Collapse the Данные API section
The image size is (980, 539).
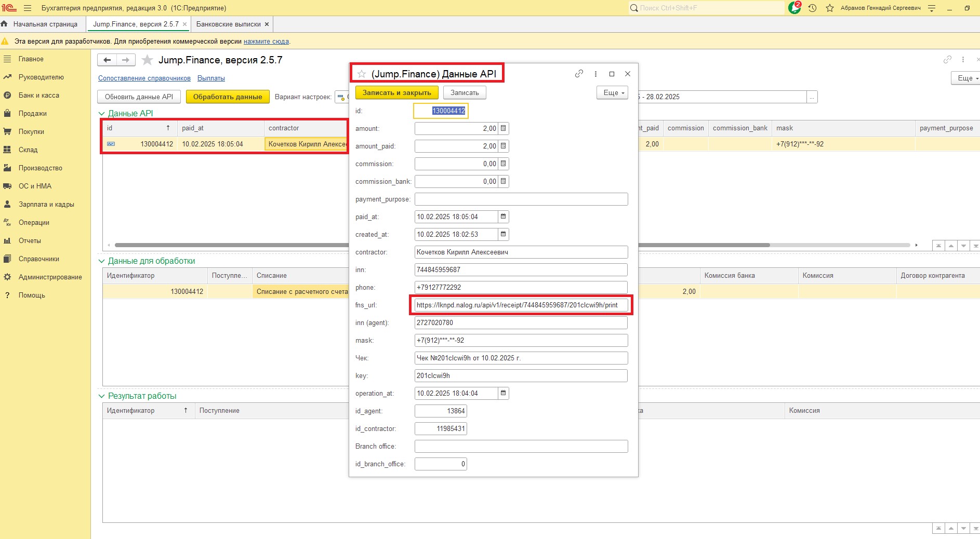[x=102, y=114]
